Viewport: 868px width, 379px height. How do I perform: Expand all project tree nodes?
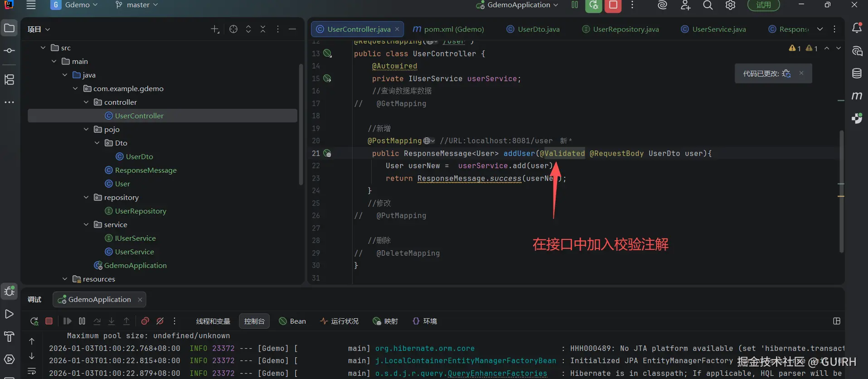coord(248,29)
